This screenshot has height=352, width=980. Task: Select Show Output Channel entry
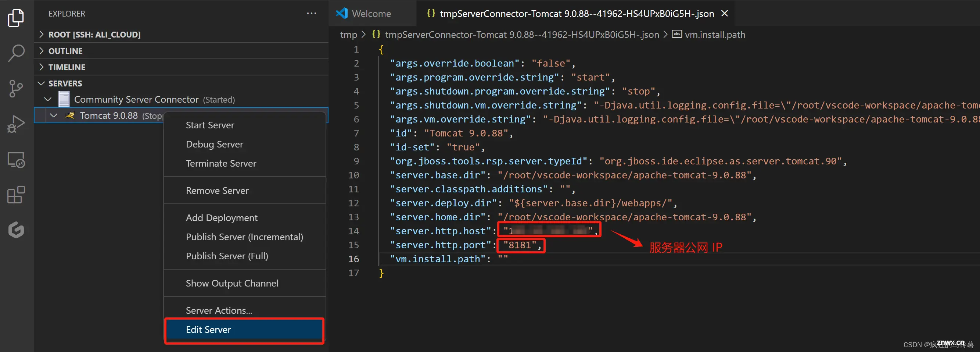point(245,283)
